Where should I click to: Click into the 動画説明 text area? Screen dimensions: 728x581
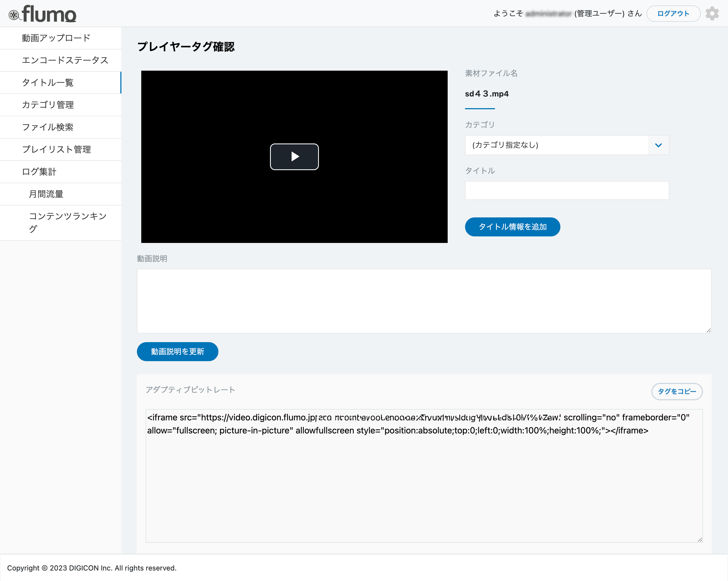click(x=424, y=301)
